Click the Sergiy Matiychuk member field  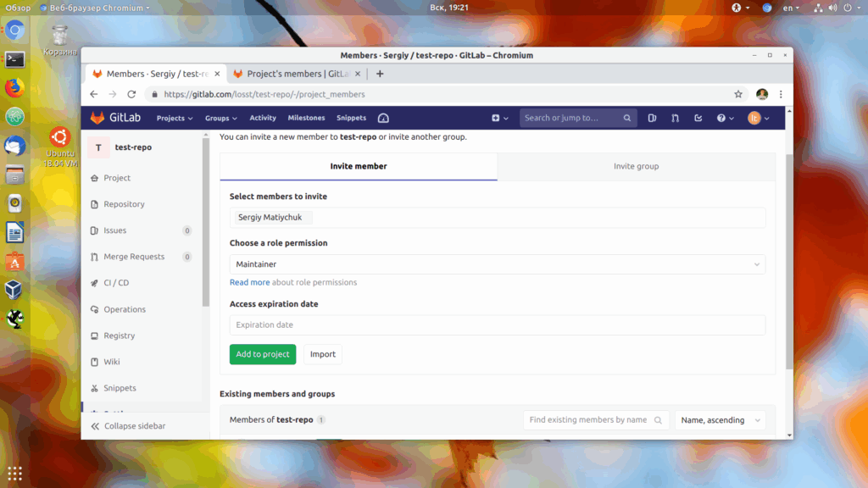tap(497, 218)
